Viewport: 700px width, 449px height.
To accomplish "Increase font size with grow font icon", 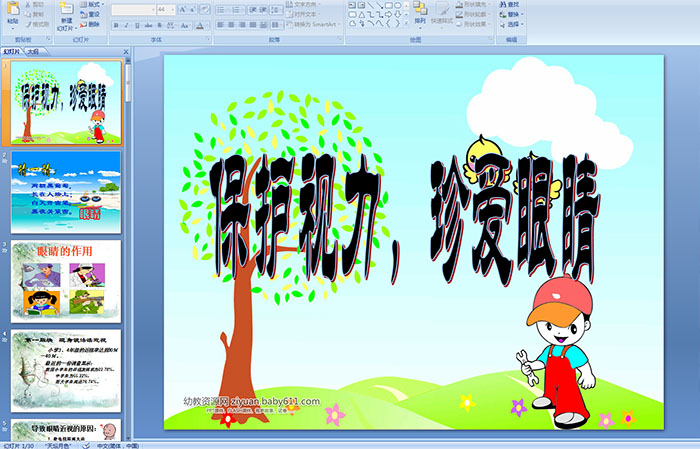I will 183,10.
